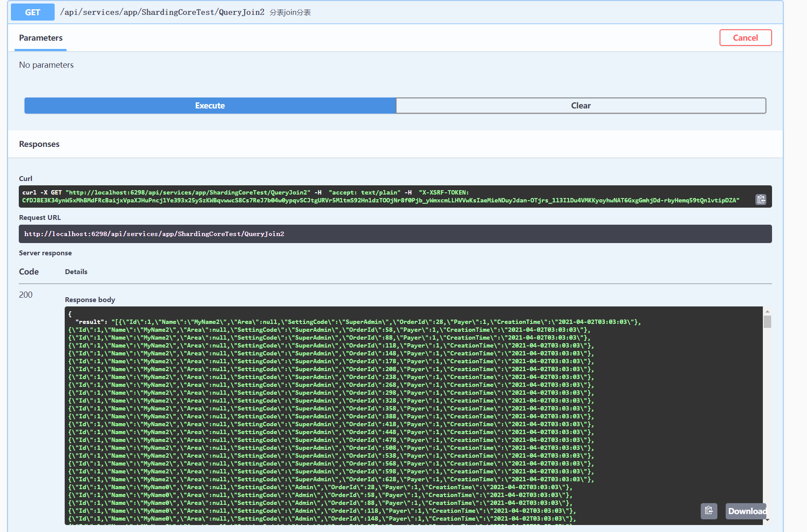Click the Responses section heading

(x=39, y=144)
